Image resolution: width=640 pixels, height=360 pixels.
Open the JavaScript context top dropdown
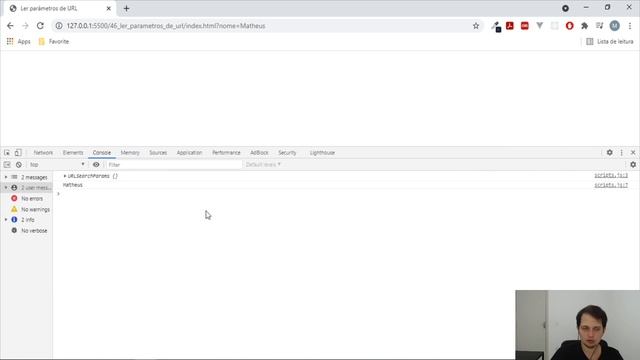tap(57, 164)
